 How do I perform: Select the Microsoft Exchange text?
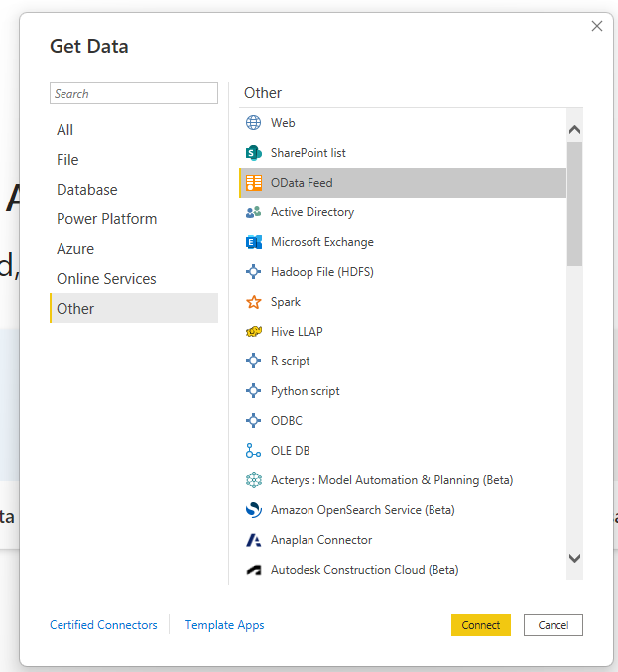(322, 242)
